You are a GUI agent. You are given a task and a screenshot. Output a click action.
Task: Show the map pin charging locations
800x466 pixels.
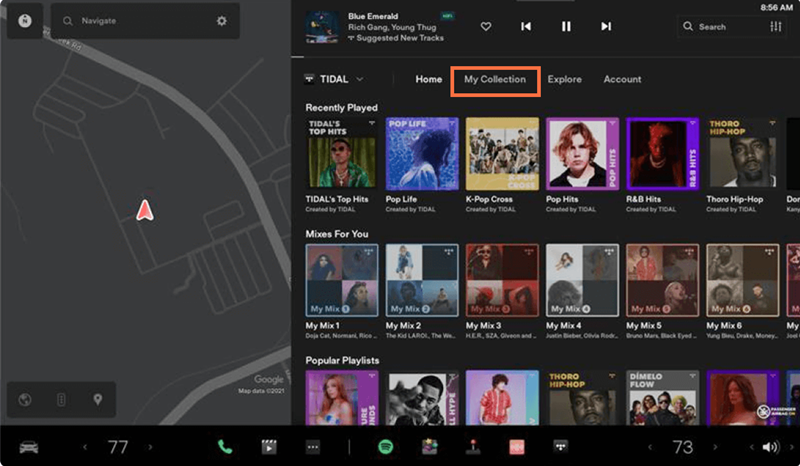click(97, 400)
